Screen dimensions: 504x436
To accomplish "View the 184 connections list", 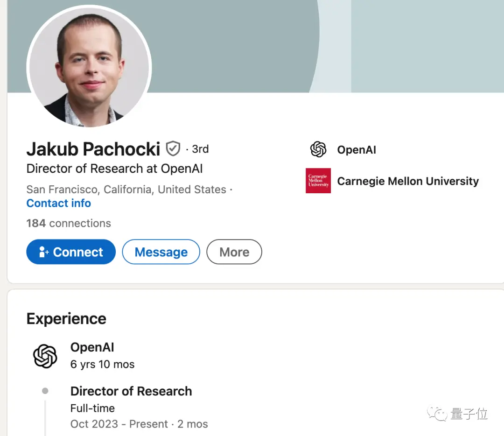I will click(69, 223).
